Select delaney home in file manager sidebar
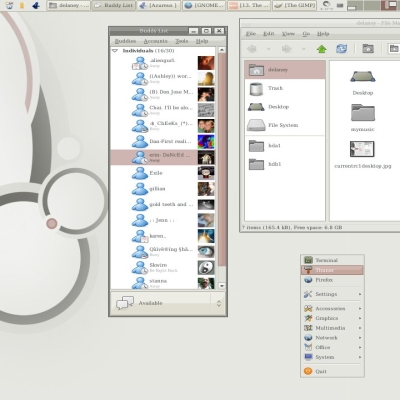 coord(285,70)
